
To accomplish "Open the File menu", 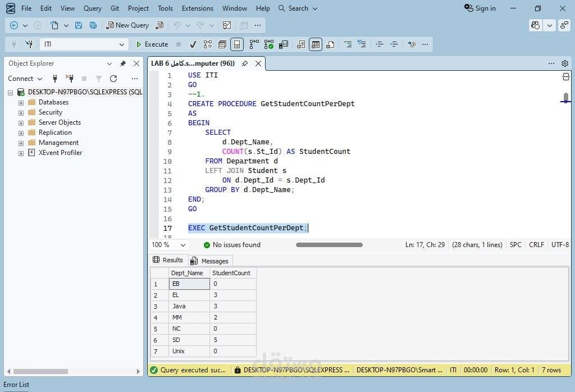I will 26,8.
